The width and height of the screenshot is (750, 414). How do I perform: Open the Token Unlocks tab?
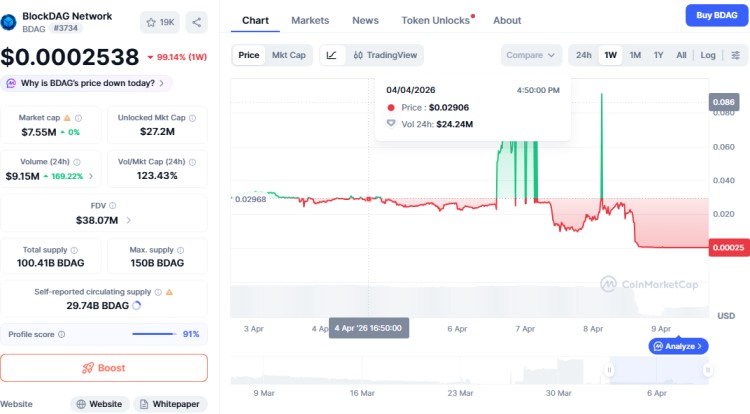coord(436,20)
